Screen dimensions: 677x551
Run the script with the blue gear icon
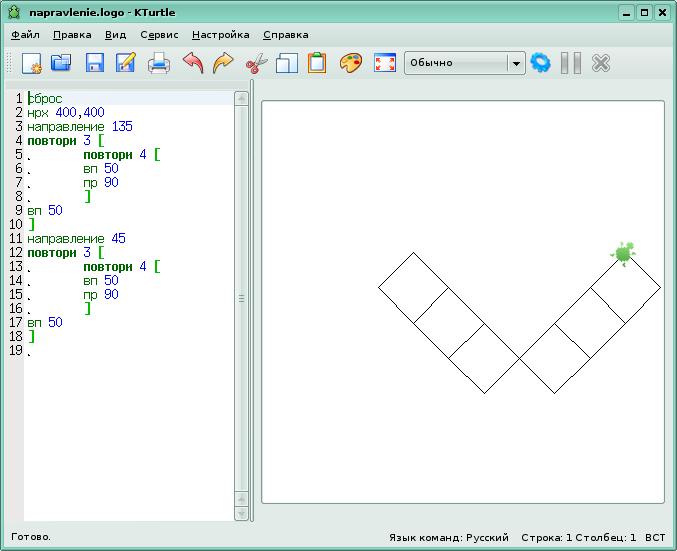tap(541, 63)
